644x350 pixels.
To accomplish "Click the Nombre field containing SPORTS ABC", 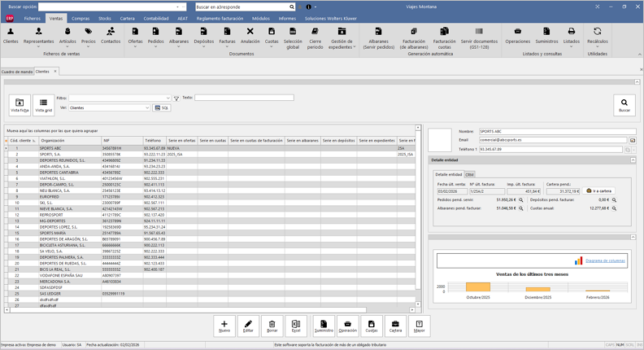I will [557, 132].
